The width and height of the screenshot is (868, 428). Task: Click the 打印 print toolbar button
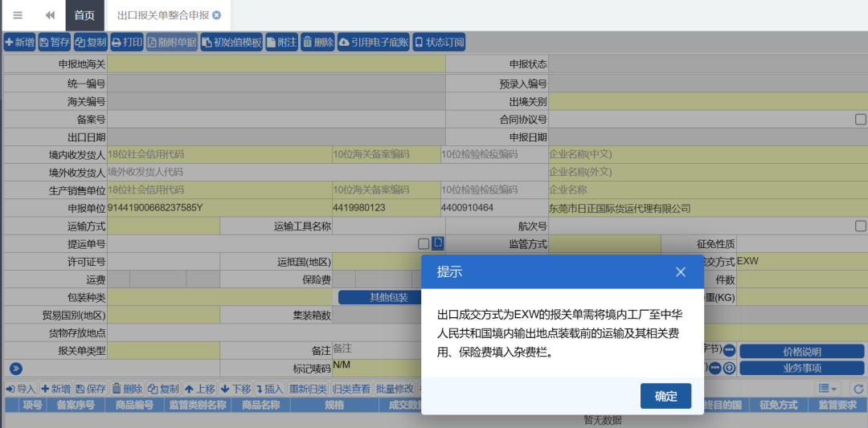click(127, 43)
